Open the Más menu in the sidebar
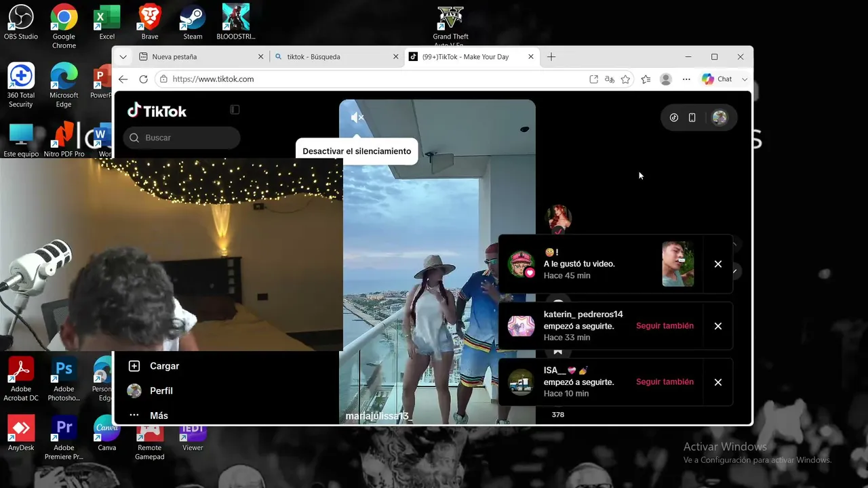The width and height of the screenshot is (868, 488). pyautogui.click(x=149, y=415)
